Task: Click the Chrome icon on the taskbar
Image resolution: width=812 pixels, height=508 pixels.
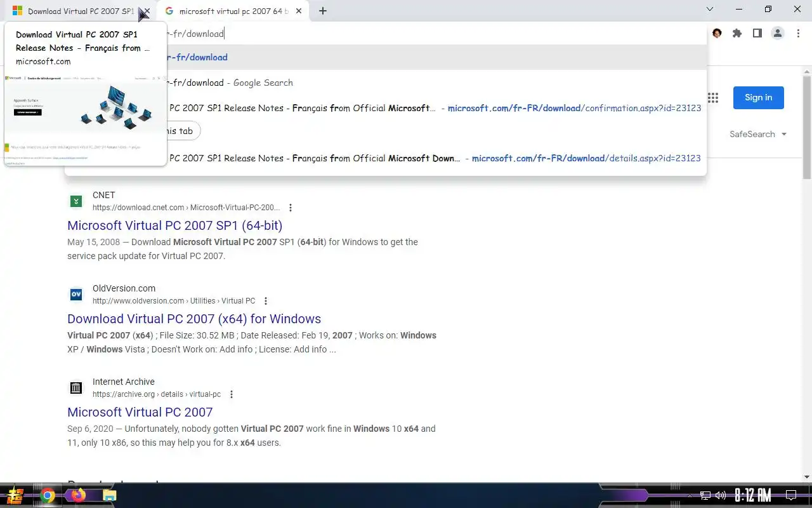Action: (x=48, y=495)
